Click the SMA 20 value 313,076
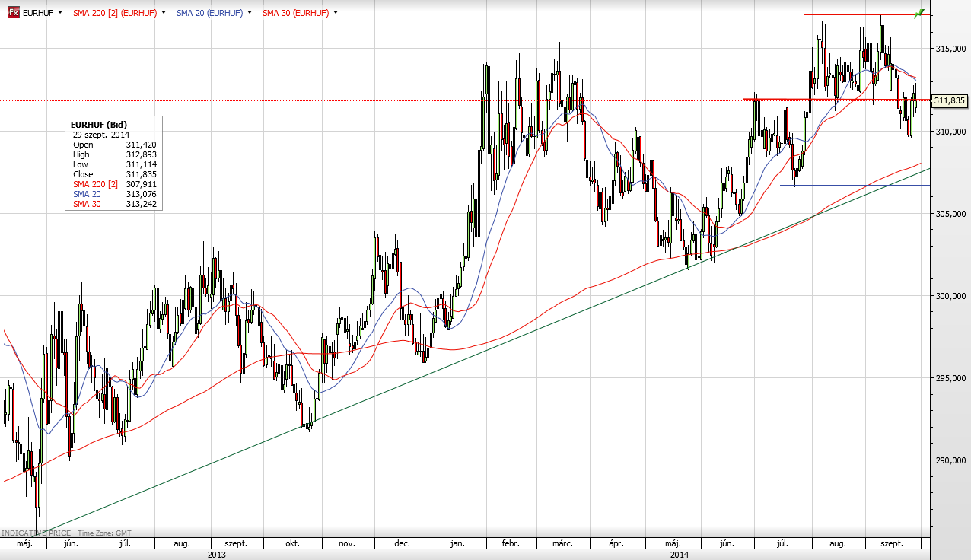971x560 pixels. point(141,194)
